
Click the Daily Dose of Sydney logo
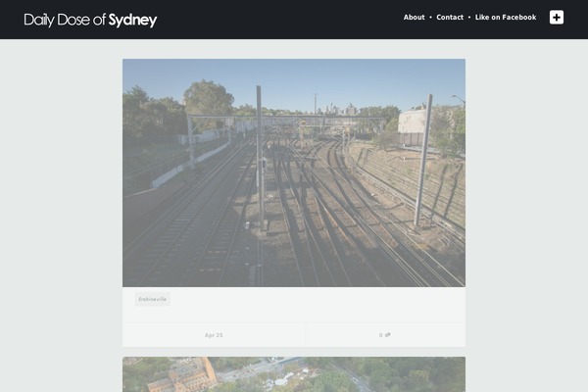tap(90, 20)
